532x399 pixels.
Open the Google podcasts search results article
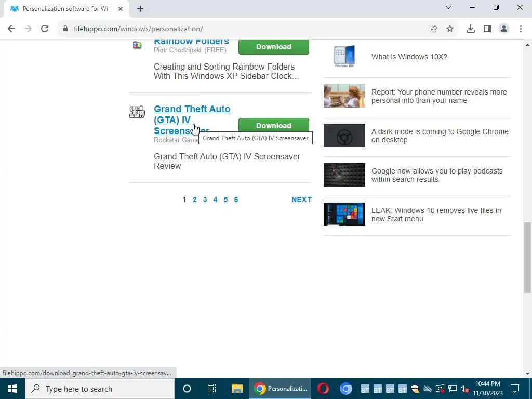[x=437, y=175]
